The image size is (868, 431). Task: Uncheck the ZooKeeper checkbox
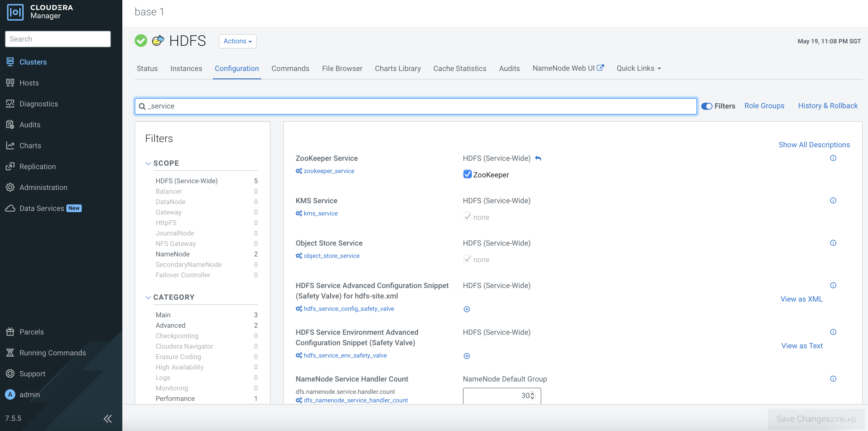click(468, 174)
